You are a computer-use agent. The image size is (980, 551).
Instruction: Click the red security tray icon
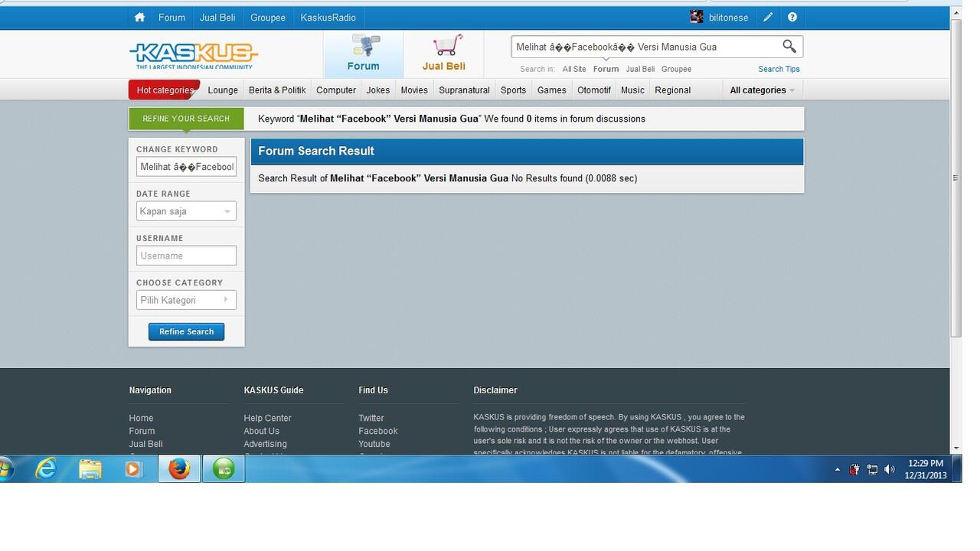pos(854,469)
